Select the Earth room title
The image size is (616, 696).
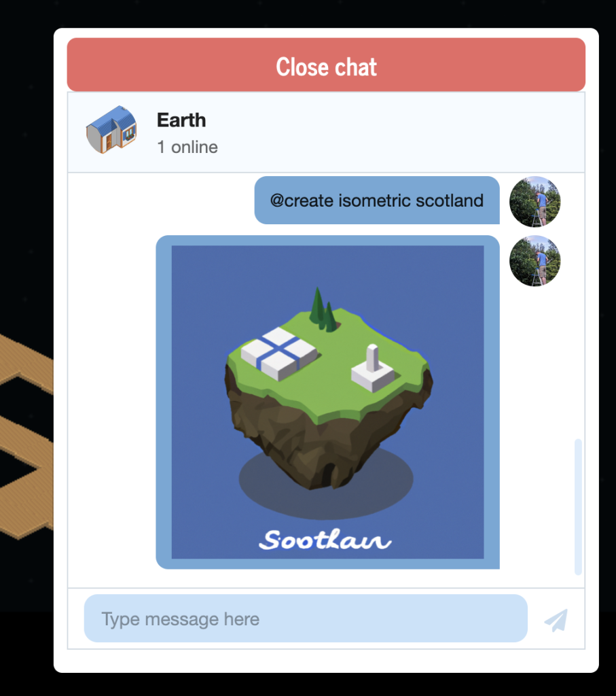tap(181, 120)
